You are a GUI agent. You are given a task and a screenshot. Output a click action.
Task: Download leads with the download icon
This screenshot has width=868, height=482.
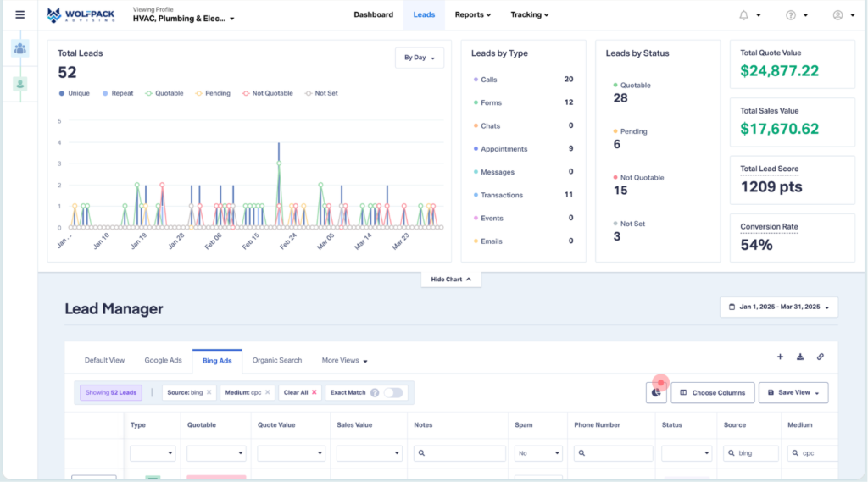coord(800,357)
